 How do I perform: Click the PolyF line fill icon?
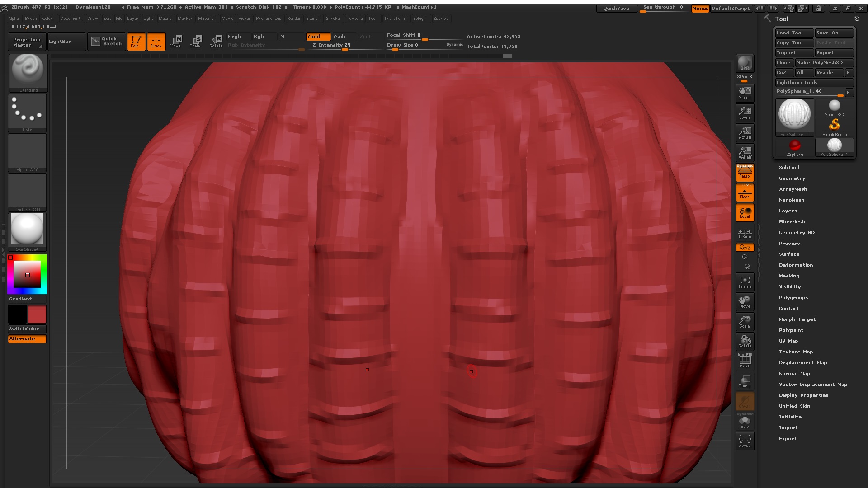(x=745, y=361)
